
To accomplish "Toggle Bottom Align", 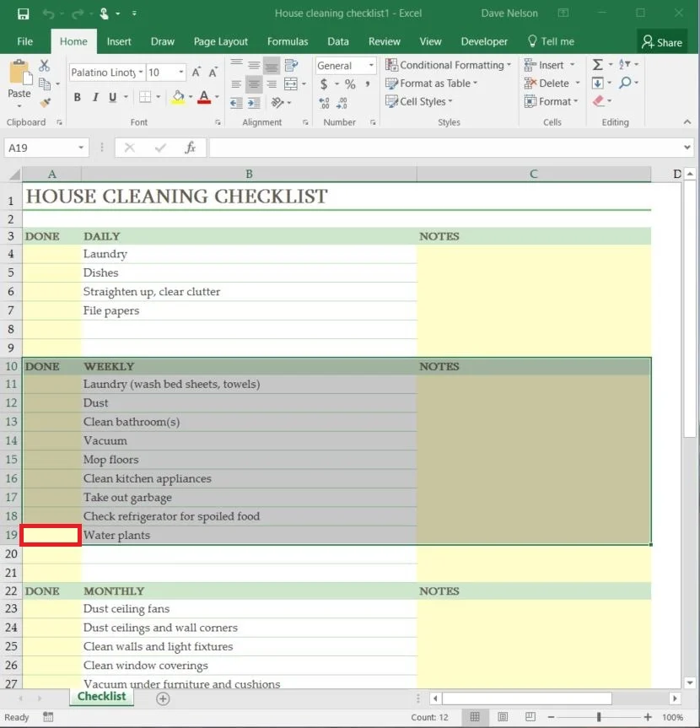I will (x=272, y=66).
